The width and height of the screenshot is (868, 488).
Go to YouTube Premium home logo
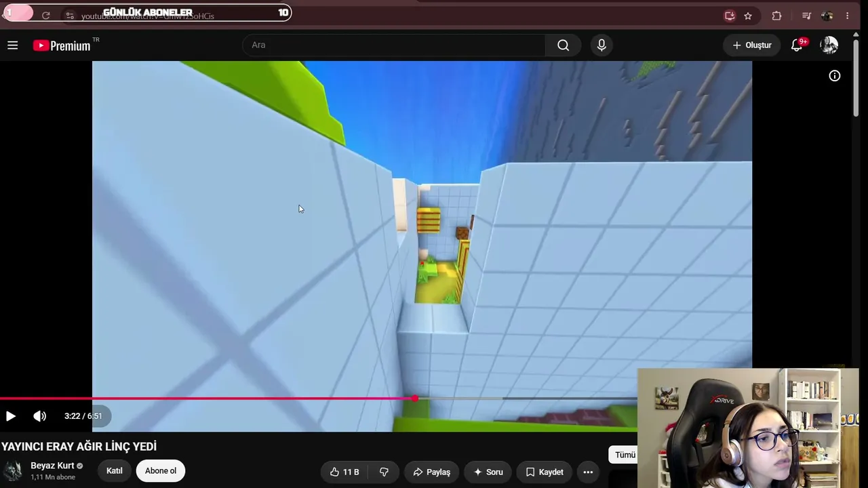coord(62,45)
